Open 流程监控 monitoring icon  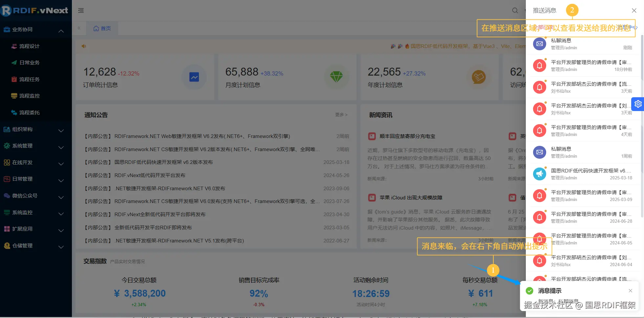click(14, 96)
